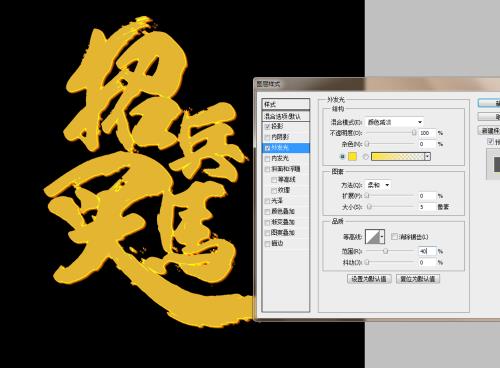The height and width of the screenshot is (368, 500).
Task: Enable the 描边 (Stroke) checkbox
Action: coord(267,244)
